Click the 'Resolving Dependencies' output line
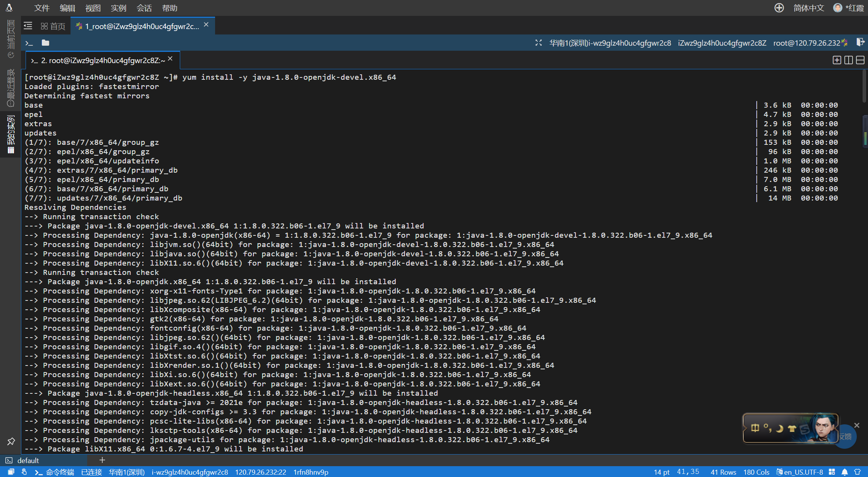 point(76,207)
